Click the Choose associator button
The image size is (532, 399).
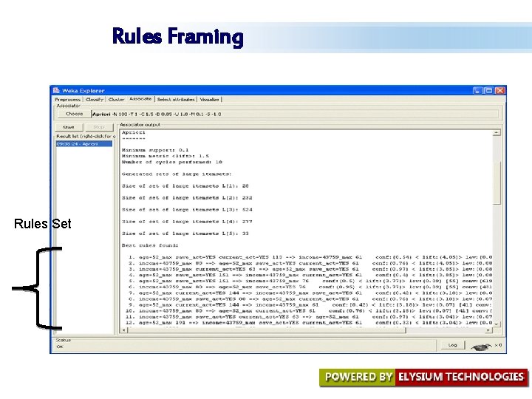[74, 114]
